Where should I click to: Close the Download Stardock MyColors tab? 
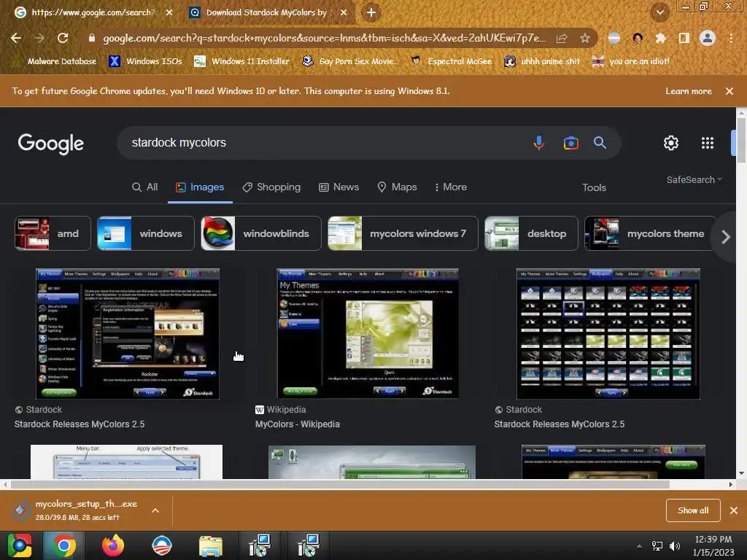pos(344,12)
